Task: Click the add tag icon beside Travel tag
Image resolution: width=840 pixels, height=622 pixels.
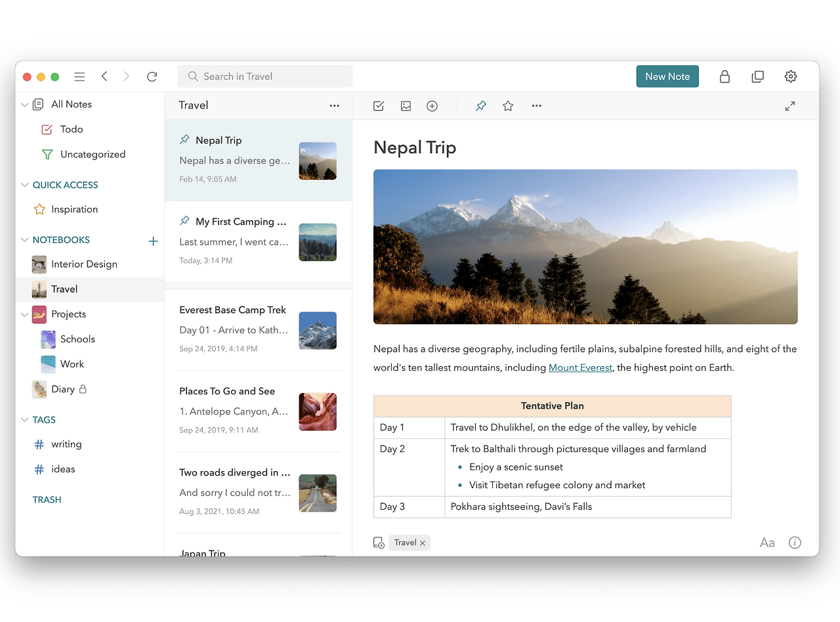Action: click(x=379, y=543)
